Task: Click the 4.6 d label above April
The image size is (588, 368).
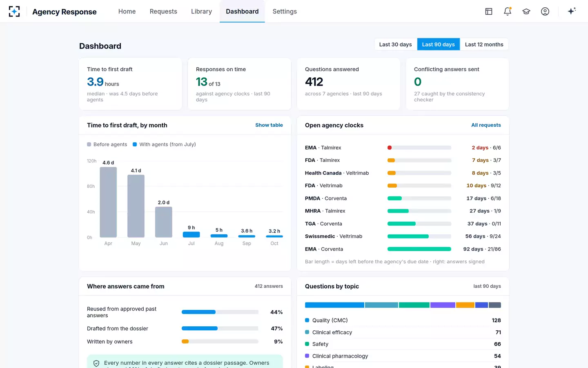Action: tap(108, 163)
